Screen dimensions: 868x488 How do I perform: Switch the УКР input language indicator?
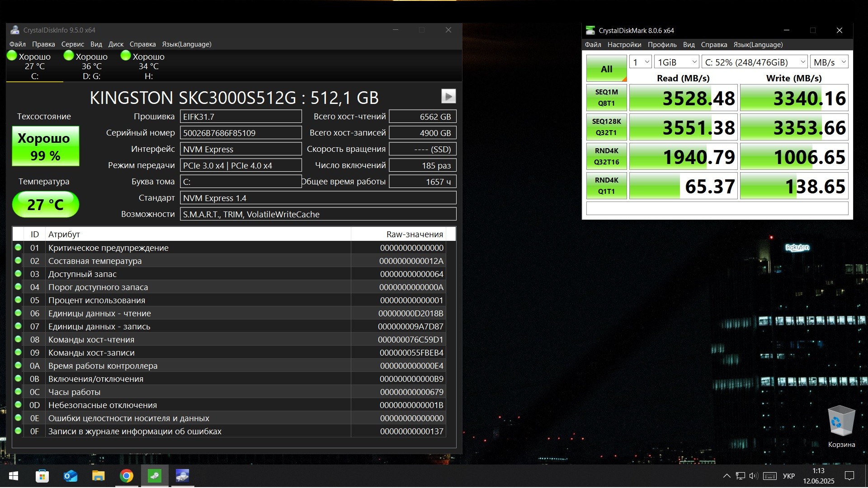coord(789,476)
